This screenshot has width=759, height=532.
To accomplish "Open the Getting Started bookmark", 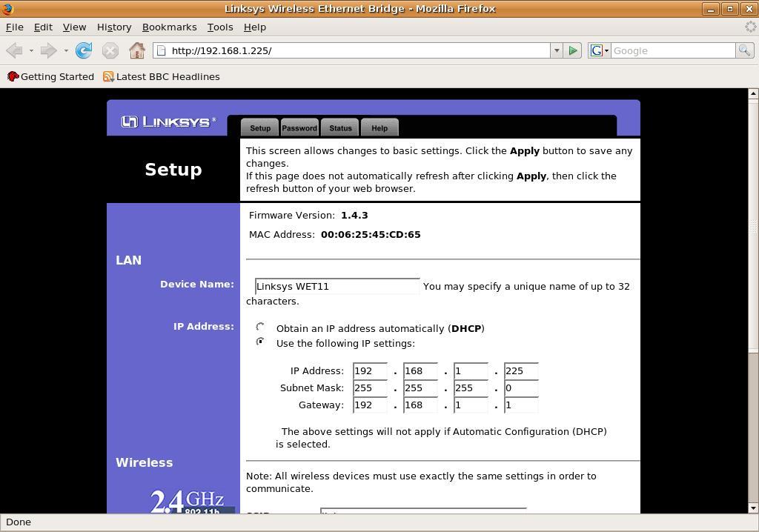I will coord(50,76).
